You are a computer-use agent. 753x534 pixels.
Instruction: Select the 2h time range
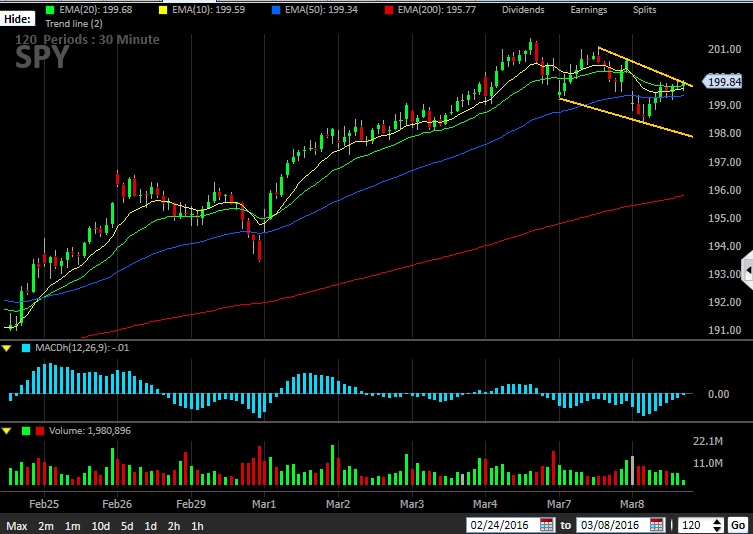pyautogui.click(x=174, y=526)
